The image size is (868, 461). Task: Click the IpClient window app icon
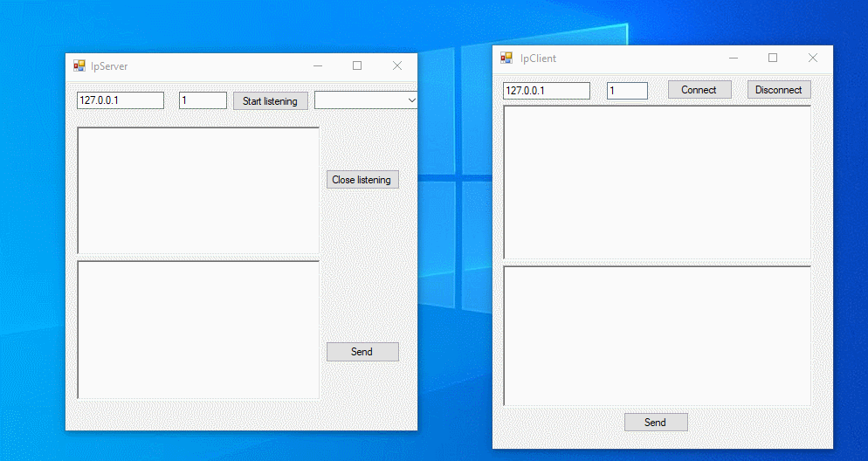506,58
